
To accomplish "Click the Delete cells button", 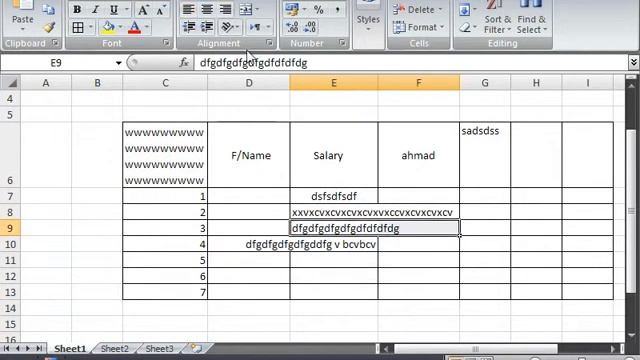I will click(417, 9).
